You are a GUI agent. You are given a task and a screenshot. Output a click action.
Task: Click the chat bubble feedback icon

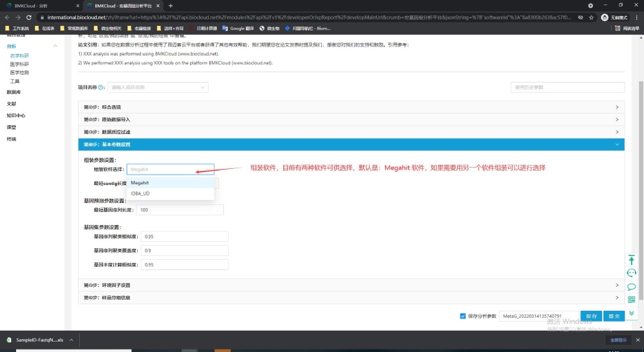[631, 287]
